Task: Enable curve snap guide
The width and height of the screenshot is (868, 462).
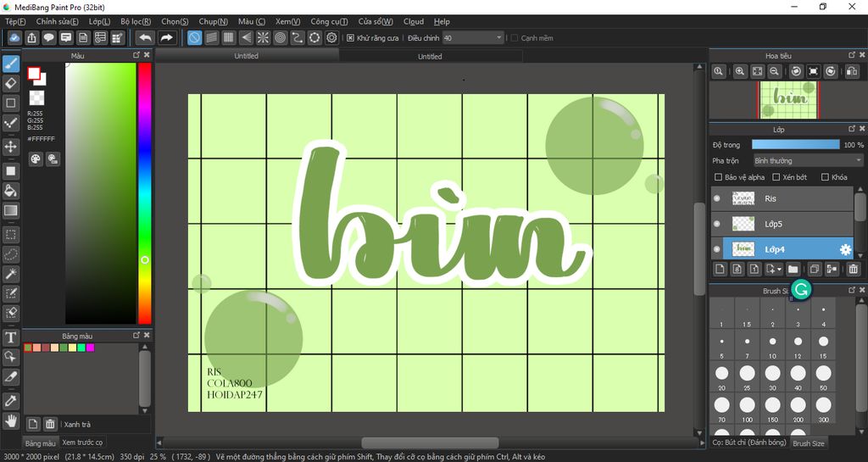Action: [298, 37]
